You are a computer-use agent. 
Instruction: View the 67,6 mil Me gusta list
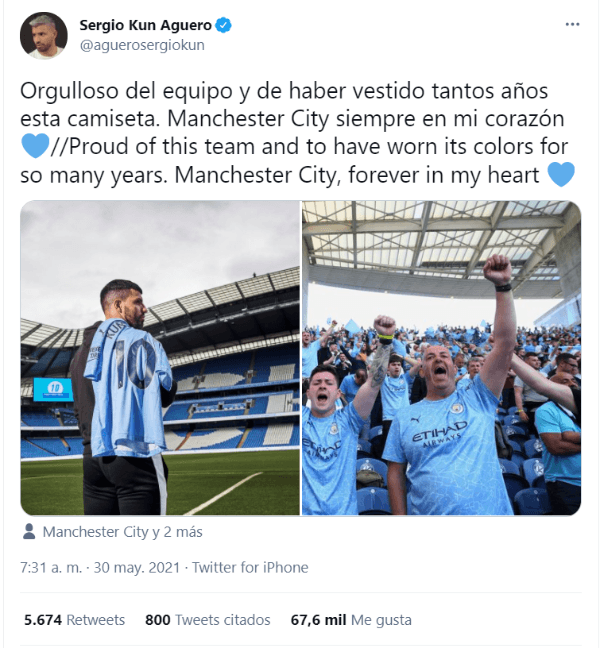point(351,620)
